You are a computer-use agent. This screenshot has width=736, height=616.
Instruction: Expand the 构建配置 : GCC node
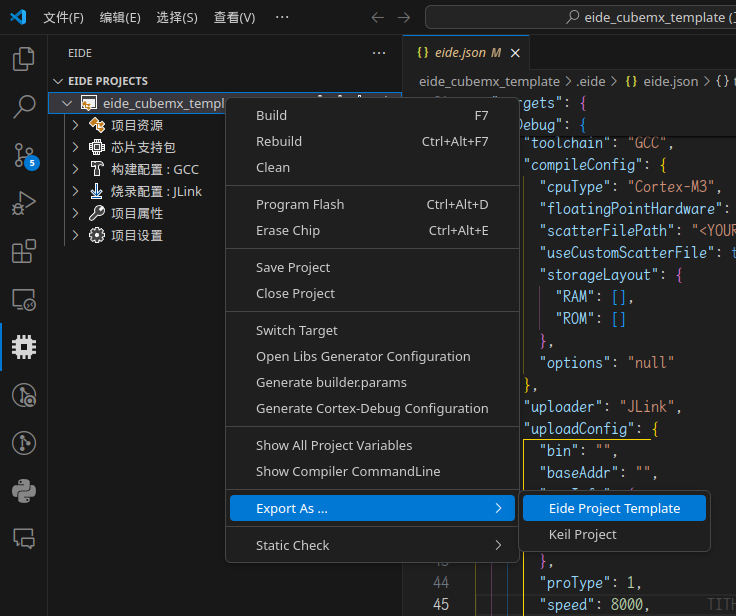tap(76, 169)
